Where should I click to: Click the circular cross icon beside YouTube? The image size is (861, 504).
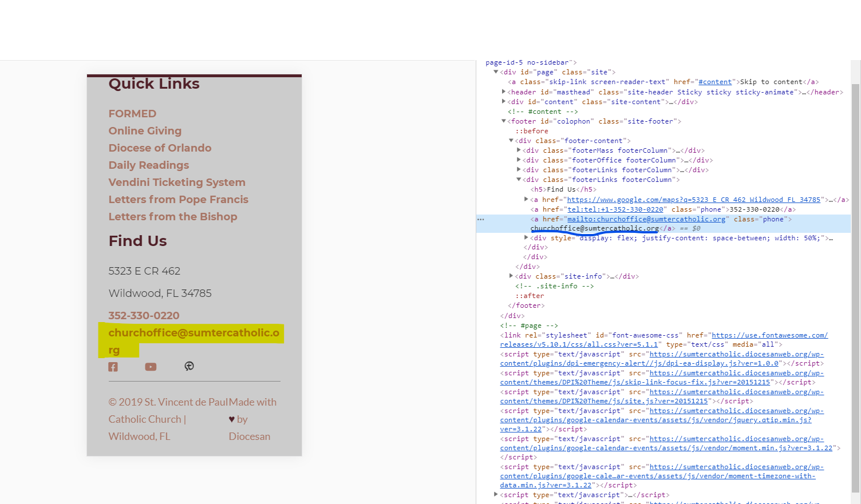coord(189,366)
